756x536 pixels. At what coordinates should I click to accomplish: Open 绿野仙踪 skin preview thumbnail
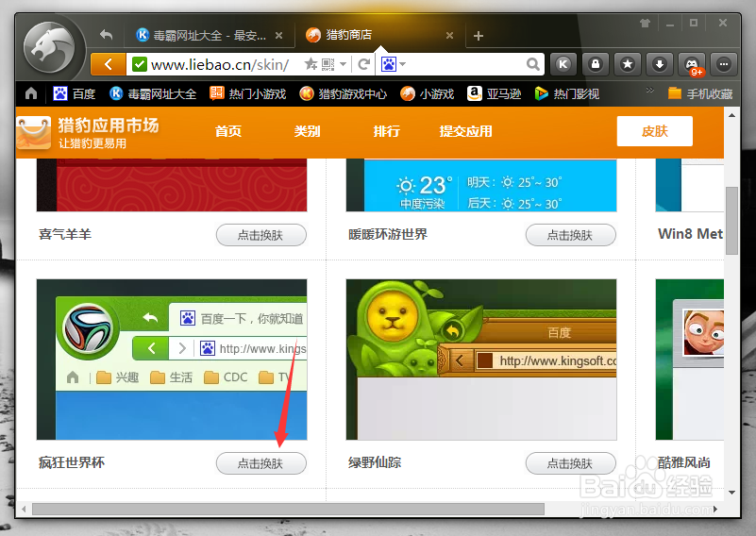481,360
